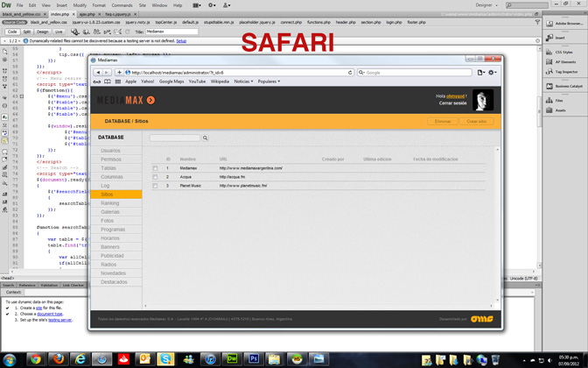Tick the checkbox for the Acqua row
Screen dimensions: 588x368
click(155, 177)
